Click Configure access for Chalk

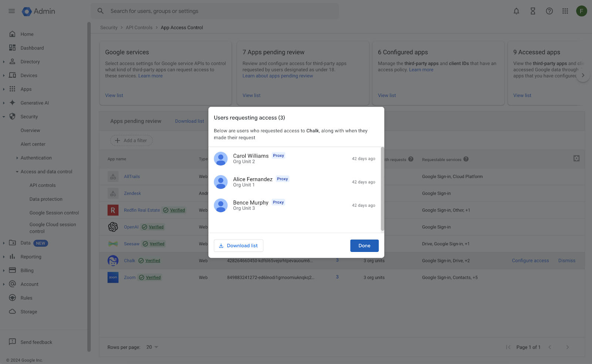pos(530,260)
